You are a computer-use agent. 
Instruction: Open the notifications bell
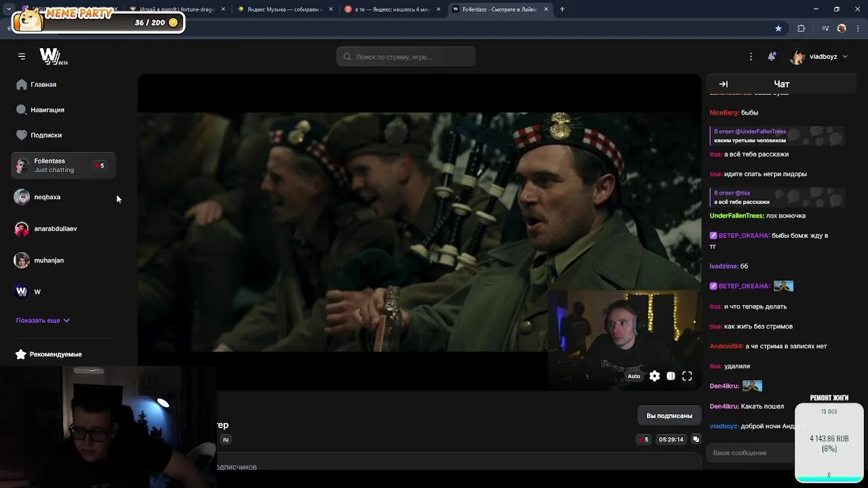coord(772,56)
